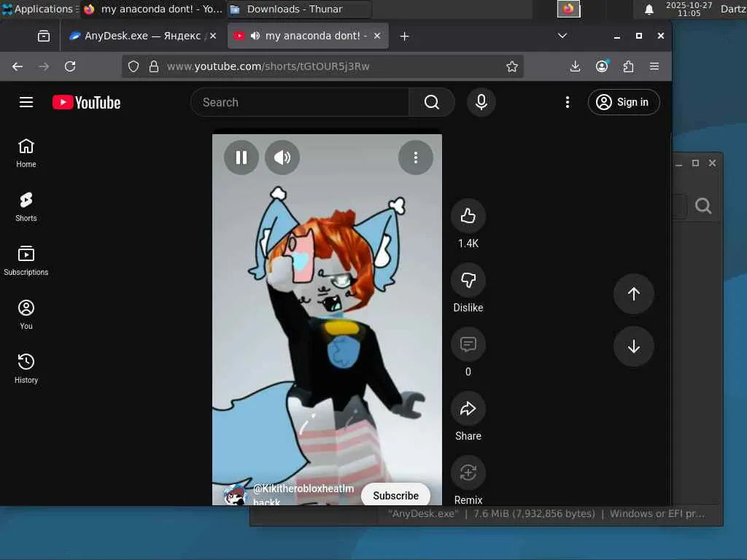Screen dimensions: 747x560
Task: Open browser extensions puzzle icon
Action: [x=628, y=66]
